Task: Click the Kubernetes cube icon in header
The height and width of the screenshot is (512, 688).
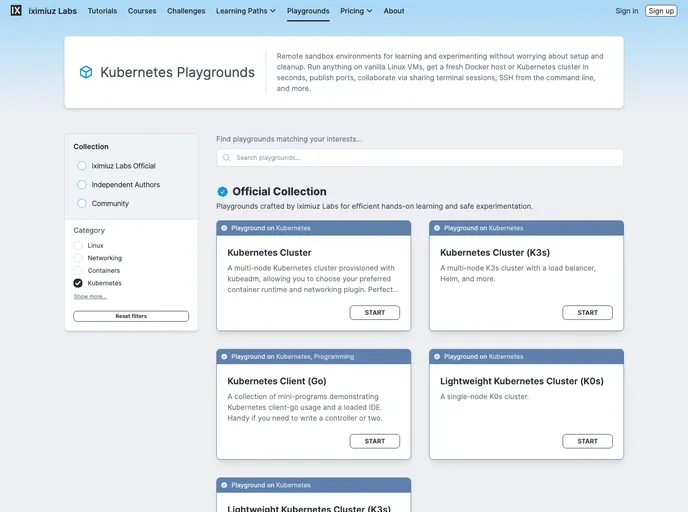Action: (x=86, y=72)
